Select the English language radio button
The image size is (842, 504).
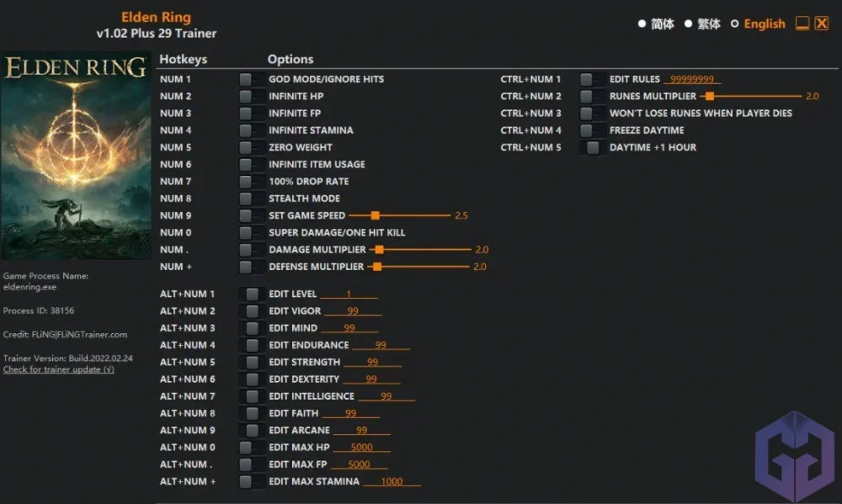click(734, 24)
